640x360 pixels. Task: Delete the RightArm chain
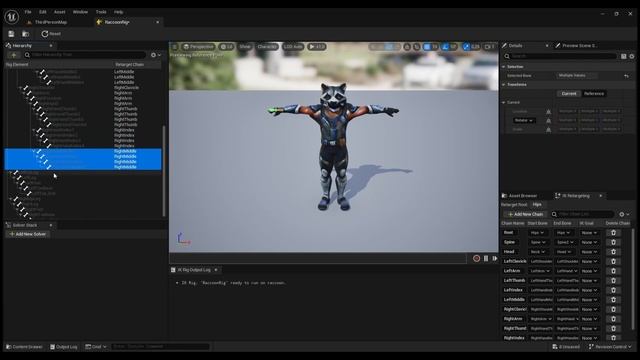point(613,319)
